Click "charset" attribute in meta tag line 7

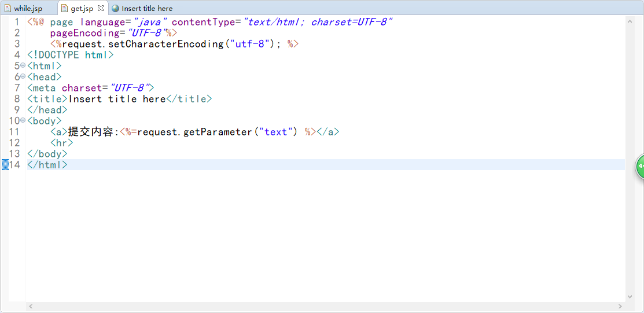(82, 87)
